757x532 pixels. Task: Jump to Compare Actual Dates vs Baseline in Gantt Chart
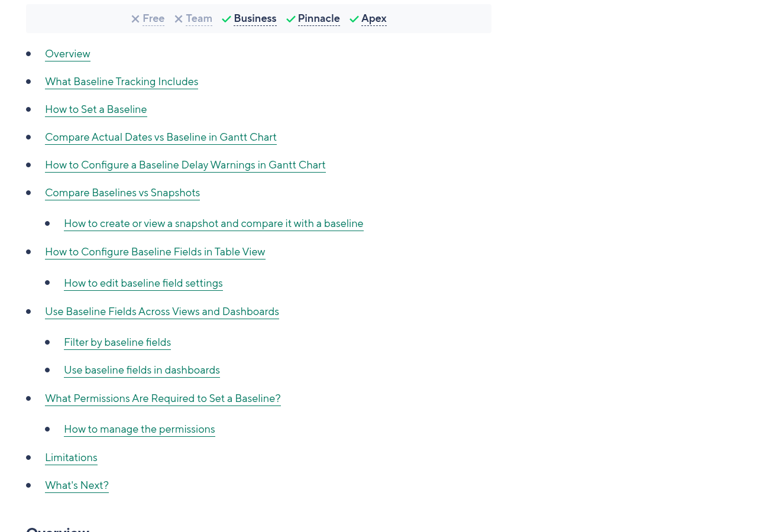[x=161, y=137]
